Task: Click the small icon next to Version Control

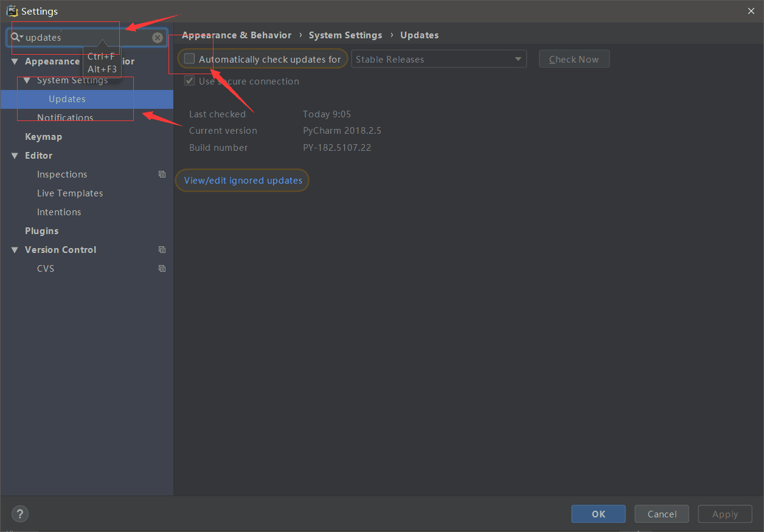Action: click(161, 249)
